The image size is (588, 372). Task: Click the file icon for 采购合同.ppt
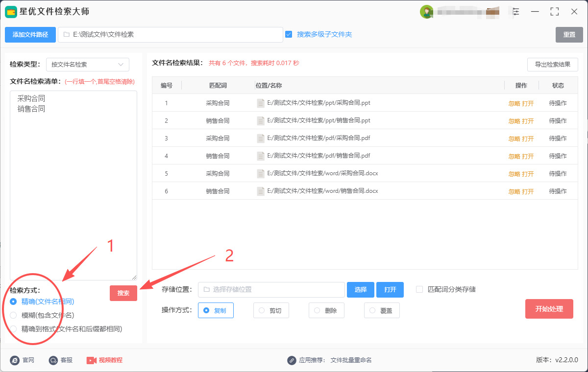(x=261, y=103)
